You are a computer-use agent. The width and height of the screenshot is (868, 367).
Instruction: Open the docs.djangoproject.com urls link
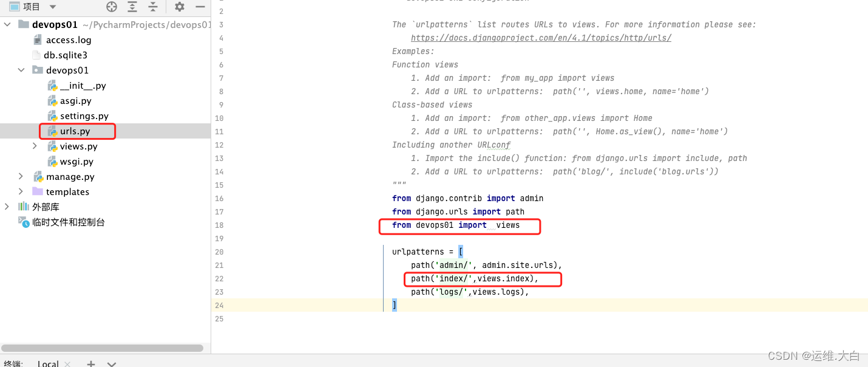pos(541,38)
